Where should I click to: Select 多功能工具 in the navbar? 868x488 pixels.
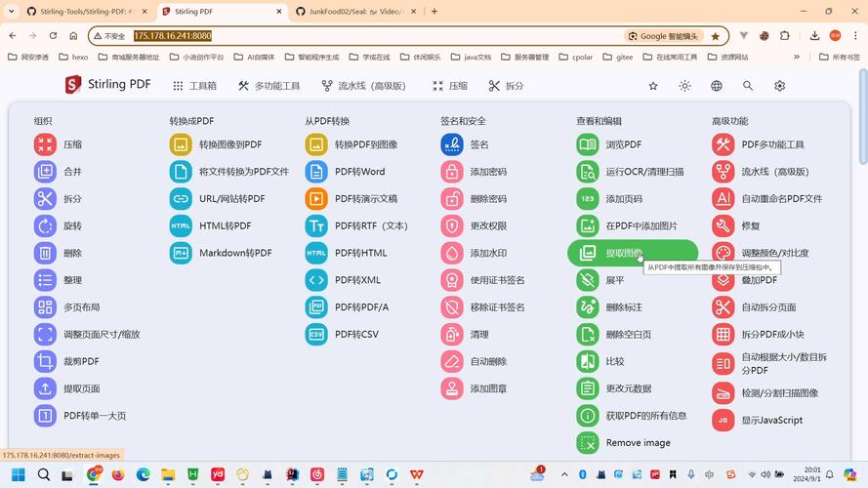pyautogui.click(x=269, y=86)
